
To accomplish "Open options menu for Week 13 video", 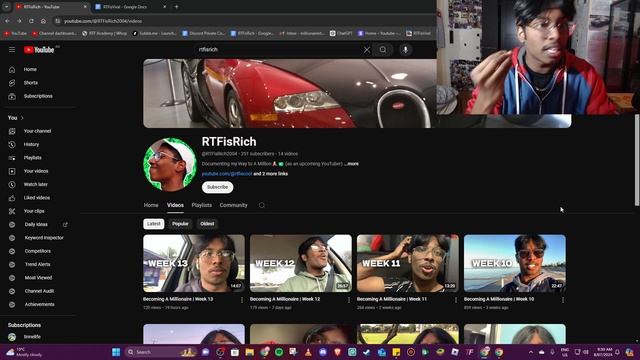I will (242, 300).
